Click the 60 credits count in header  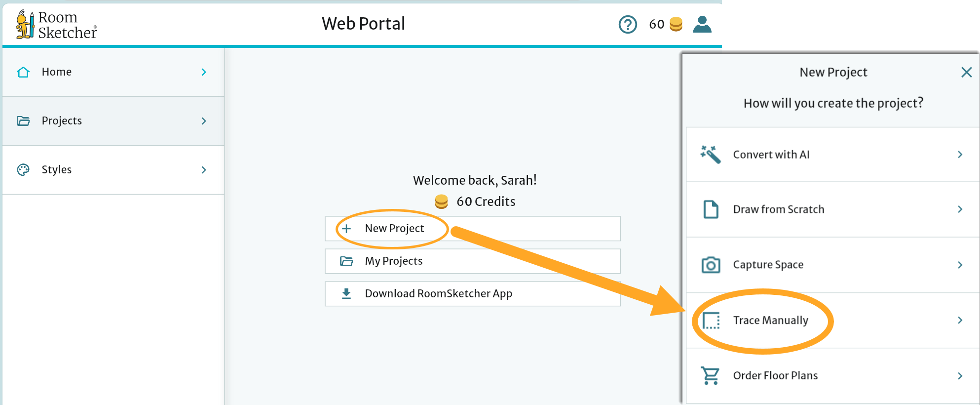pyautogui.click(x=657, y=24)
